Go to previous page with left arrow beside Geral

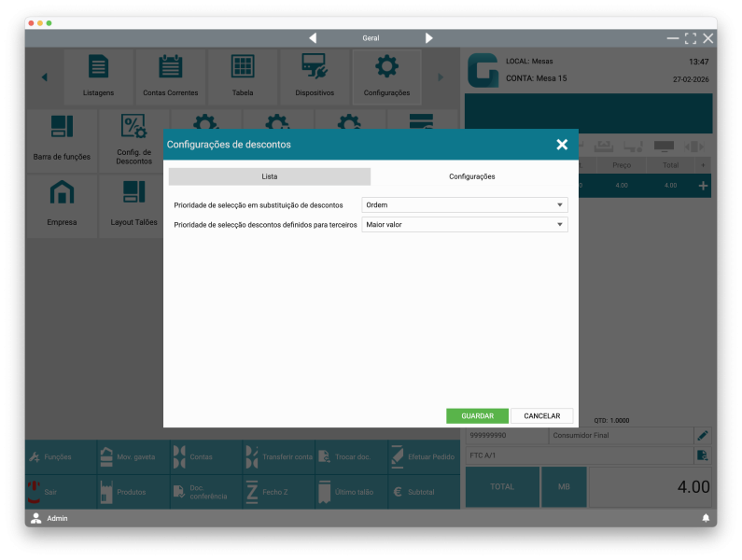(313, 38)
